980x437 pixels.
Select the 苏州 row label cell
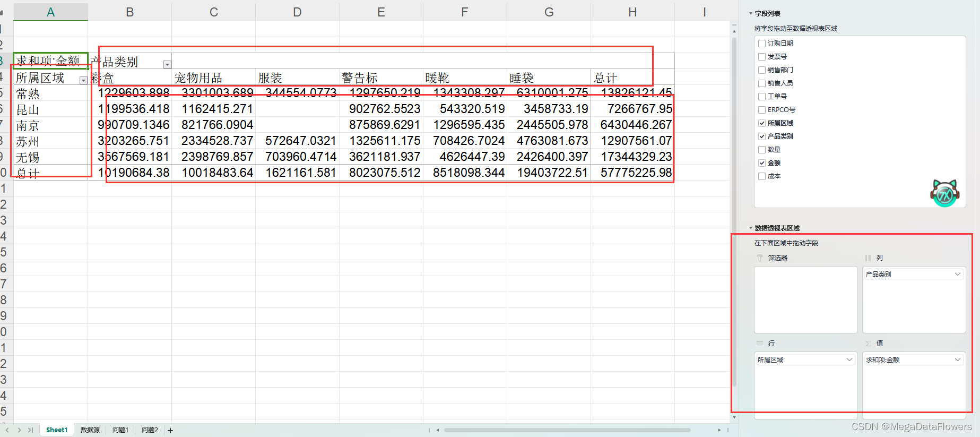51,141
